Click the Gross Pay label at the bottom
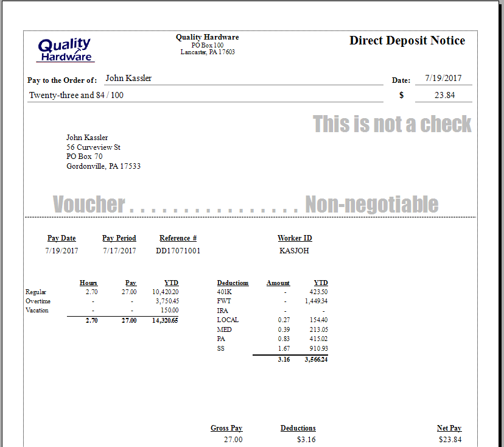504x447 pixels. click(226, 428)
